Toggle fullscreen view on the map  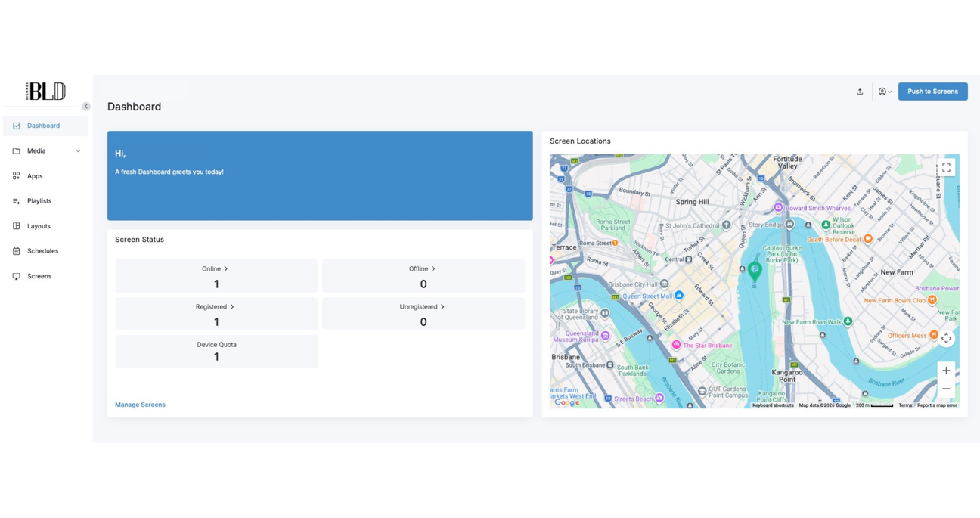tap(946, 167)
